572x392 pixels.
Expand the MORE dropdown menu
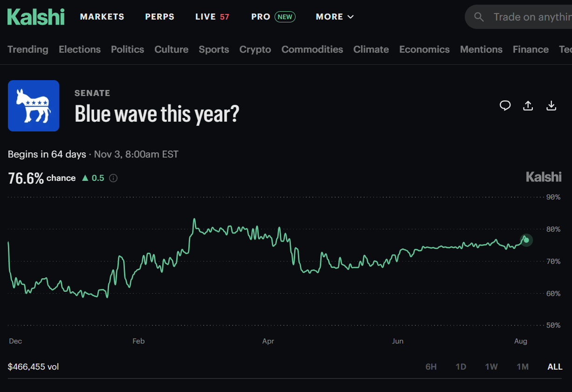tap(335, 17)
